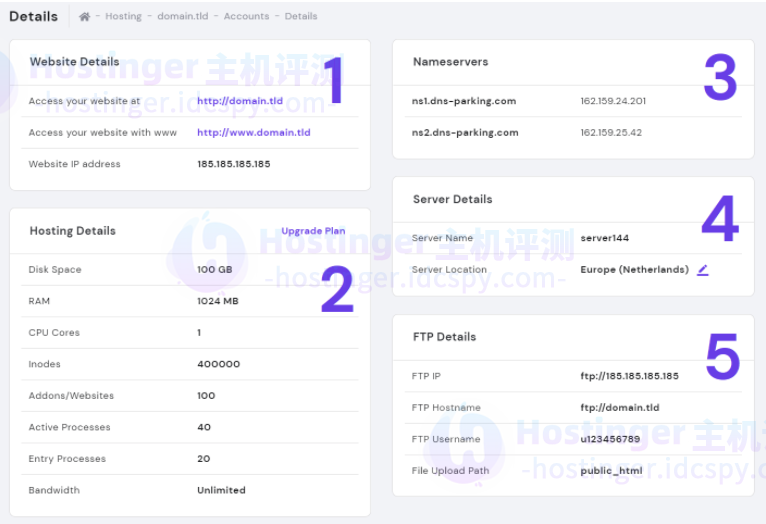Select ns2.dns-parking.com nameserver
The height and width of the screenshot is (524, 766).
465,132
